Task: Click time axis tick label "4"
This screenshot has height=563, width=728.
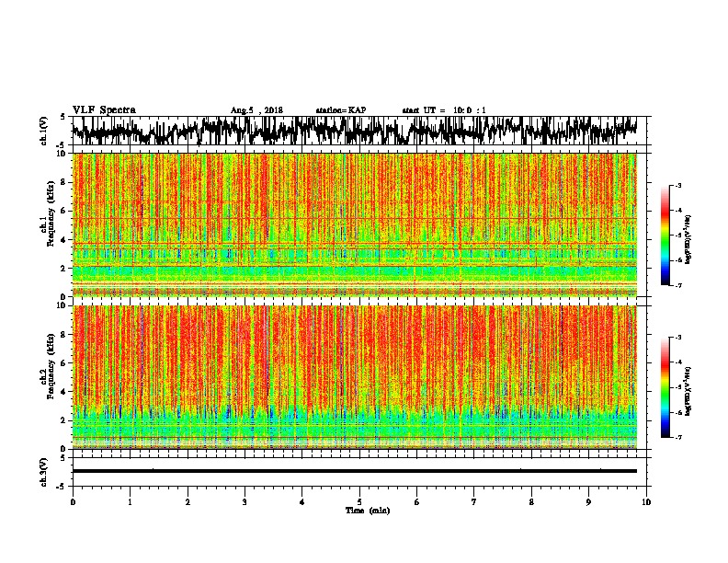Action: [x=302, y=502]
